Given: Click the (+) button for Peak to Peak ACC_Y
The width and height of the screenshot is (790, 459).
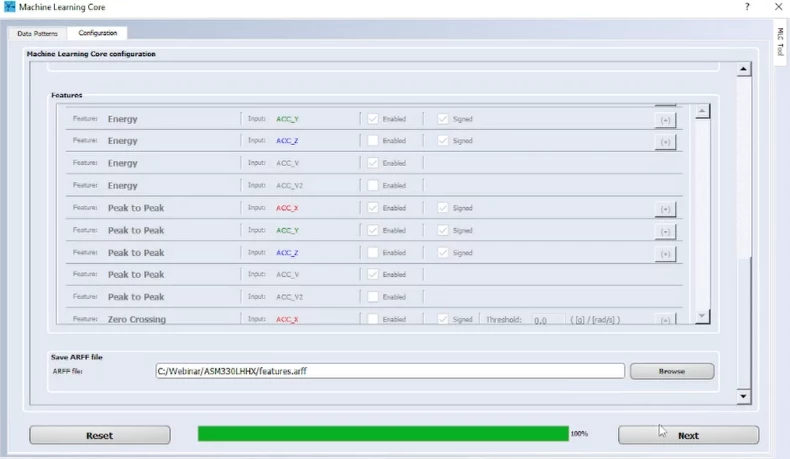Looking at the screenshot, I should [x=665, y=232].
